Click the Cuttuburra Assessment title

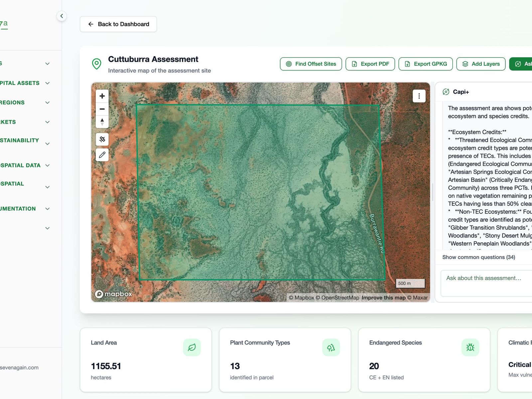[x=153, y=59]
